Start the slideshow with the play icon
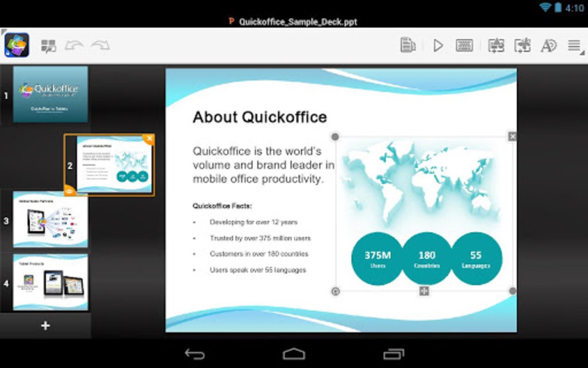Image resolution: width=588 pixels, height=368 pixels. pos(438,45)
